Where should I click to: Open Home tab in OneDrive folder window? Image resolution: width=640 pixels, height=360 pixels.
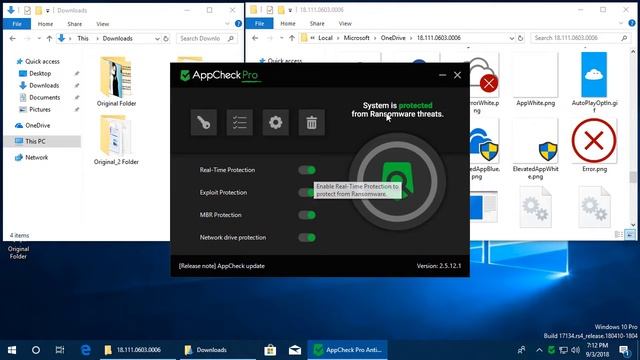pos(288,24)
